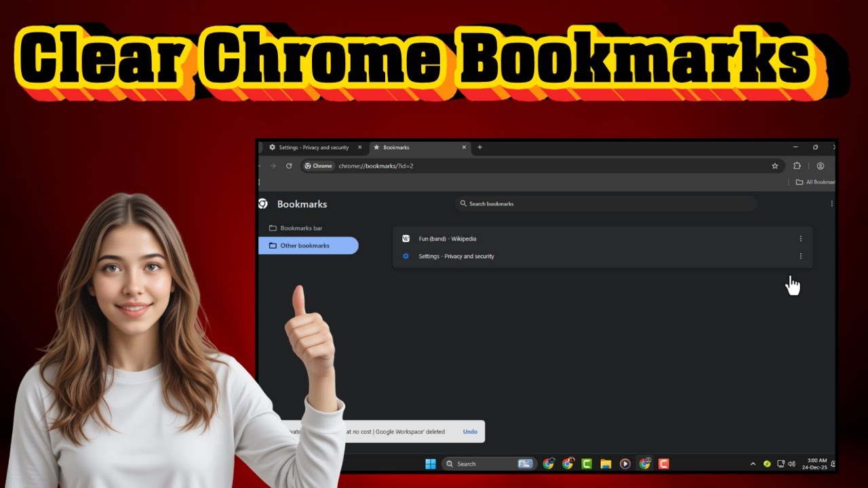Open the clock showing 3:00 AM
The image size is (868, 488).
pyautogui.click(x=814, y=464)
